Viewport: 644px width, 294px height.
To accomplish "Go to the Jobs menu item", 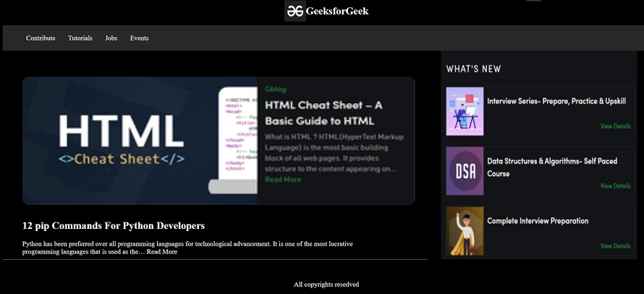I will [111, 38].
